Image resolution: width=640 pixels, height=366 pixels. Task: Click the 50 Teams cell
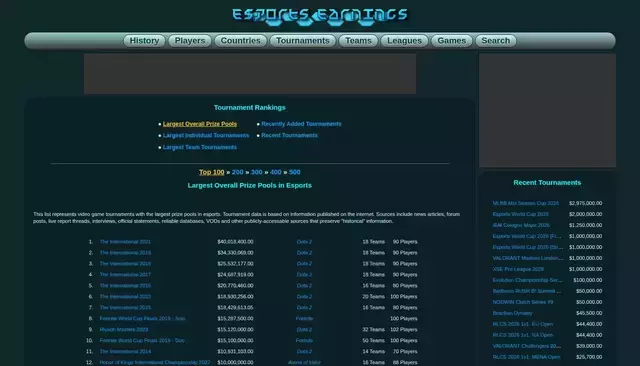click(x=373, y=341)
